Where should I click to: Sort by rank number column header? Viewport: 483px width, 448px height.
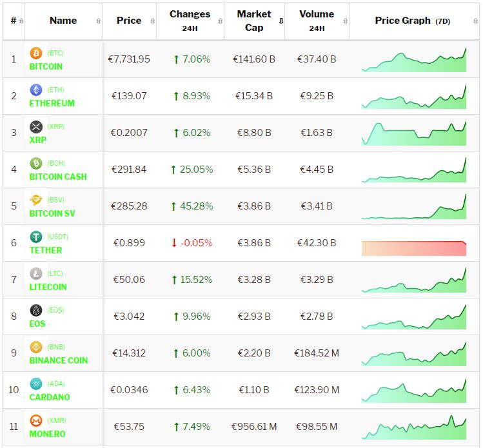[x=14, y=21]
